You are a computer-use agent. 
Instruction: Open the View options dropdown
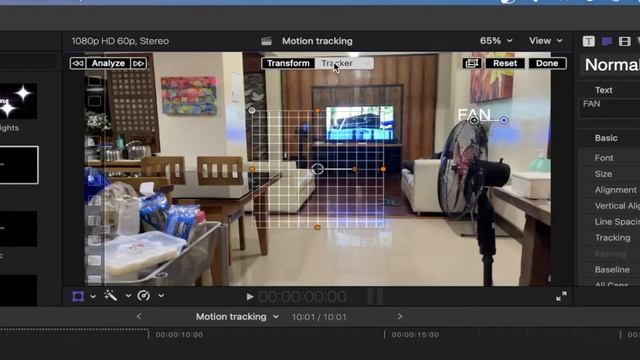tap(545, 41)
